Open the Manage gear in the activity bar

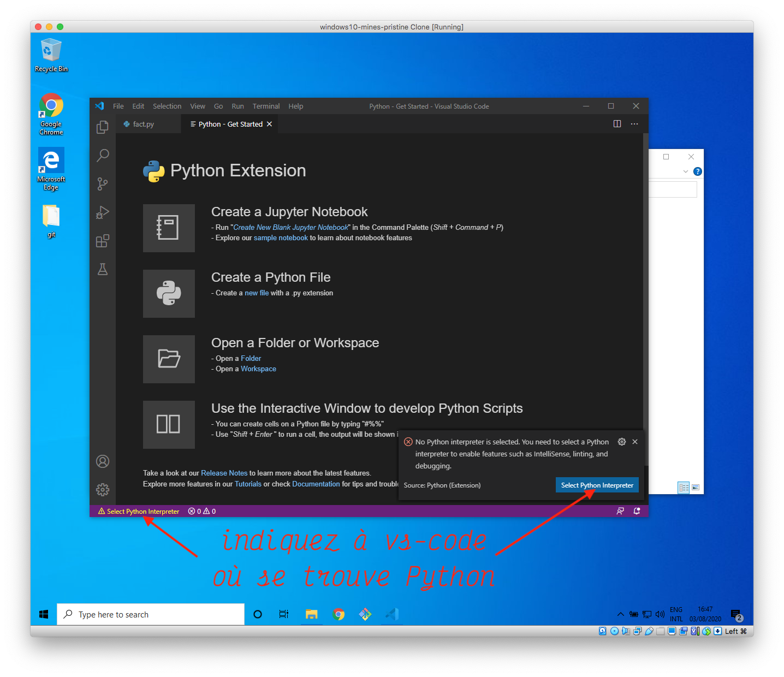[103, 490]
